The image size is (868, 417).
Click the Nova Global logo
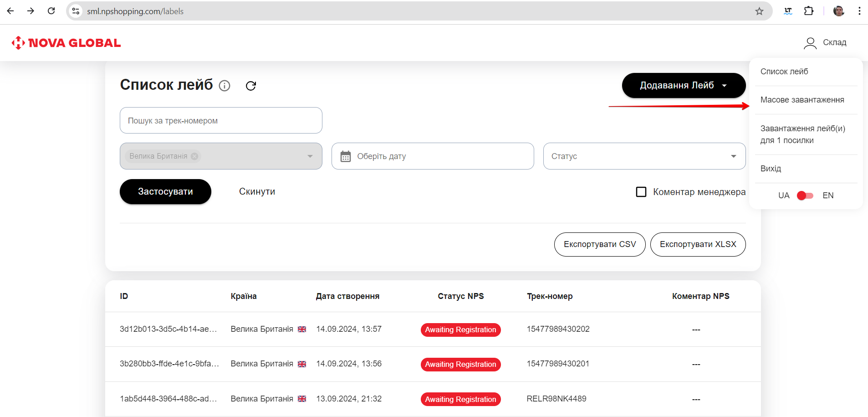pos(66,43)
